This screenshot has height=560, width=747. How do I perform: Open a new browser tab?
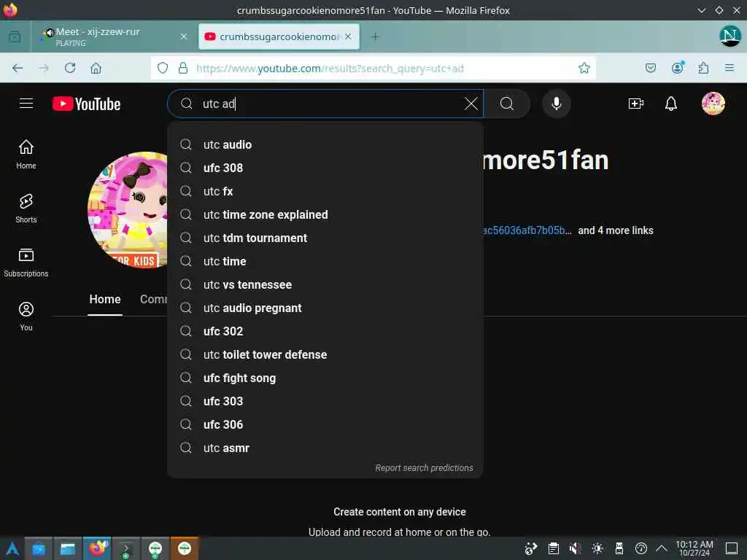375,36
